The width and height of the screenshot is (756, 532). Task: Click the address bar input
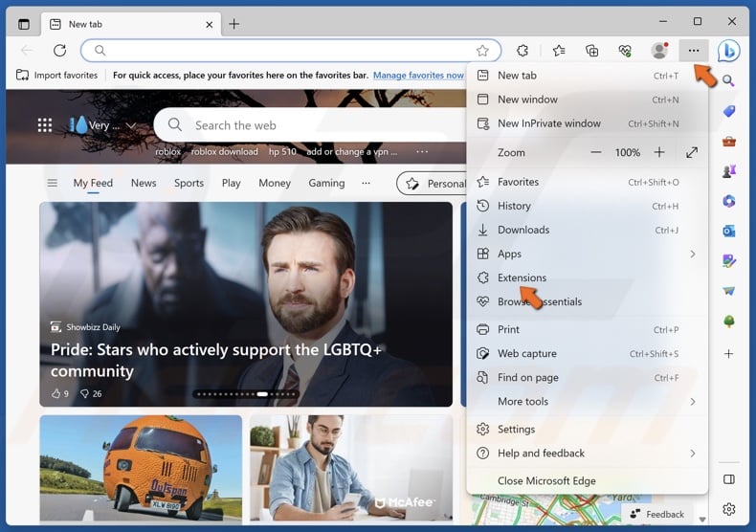click(x=289, y=51)
